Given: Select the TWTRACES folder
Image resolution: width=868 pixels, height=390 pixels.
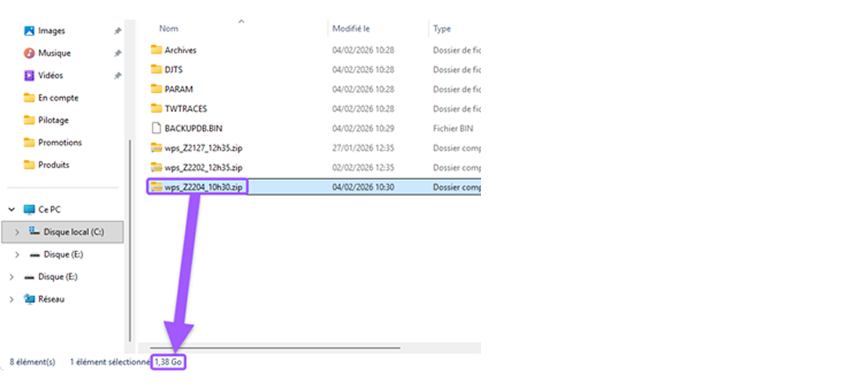Looking at the screenshot, I should pos(185,109).
